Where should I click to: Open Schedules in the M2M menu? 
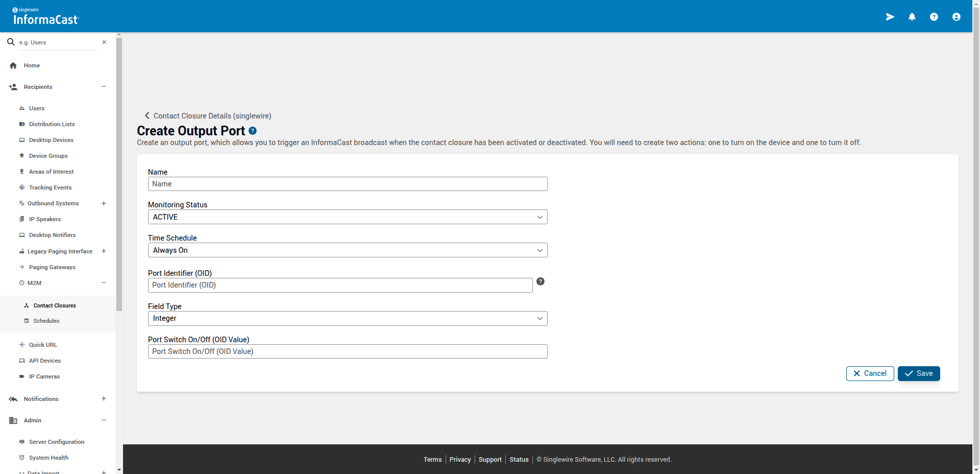[46, 321]
